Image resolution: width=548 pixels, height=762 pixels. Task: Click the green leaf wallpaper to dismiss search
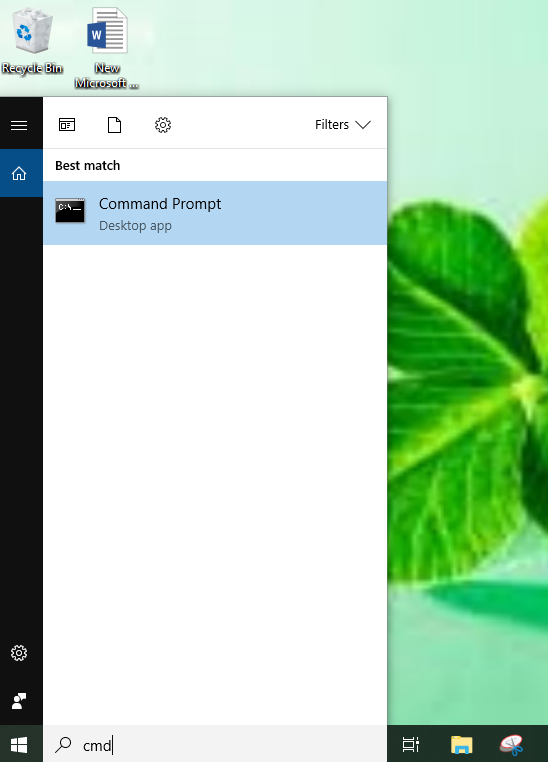(x=466, y=389)
